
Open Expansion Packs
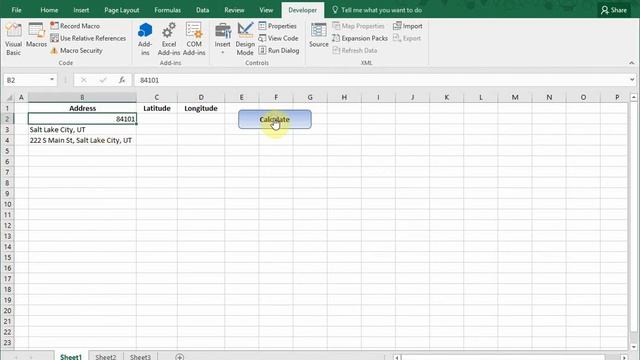tap(360, 38)
